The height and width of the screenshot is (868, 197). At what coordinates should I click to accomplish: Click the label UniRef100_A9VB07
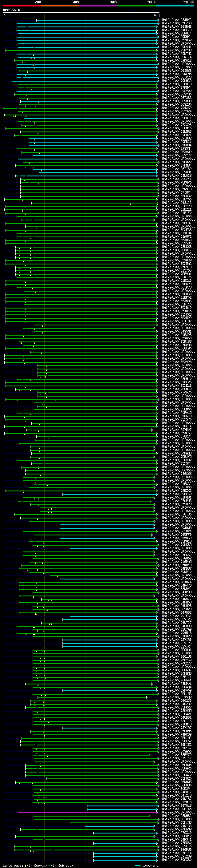[177, 430]
